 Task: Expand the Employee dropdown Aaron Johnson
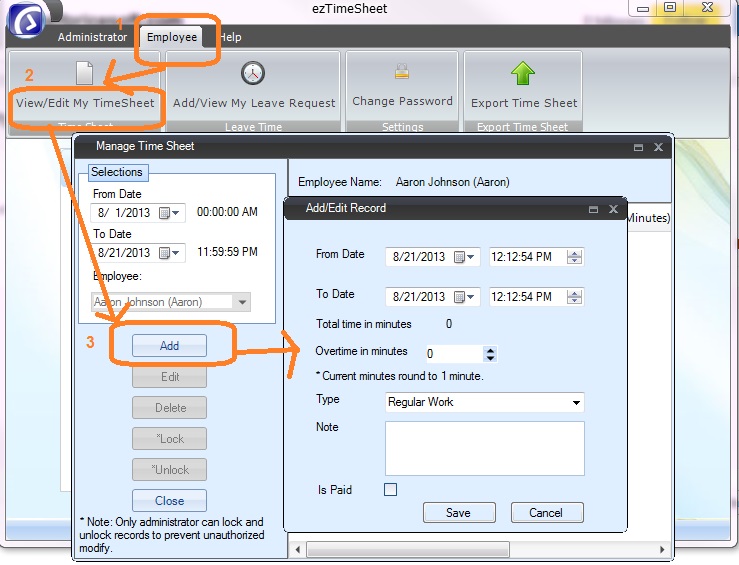coord(241,302)
